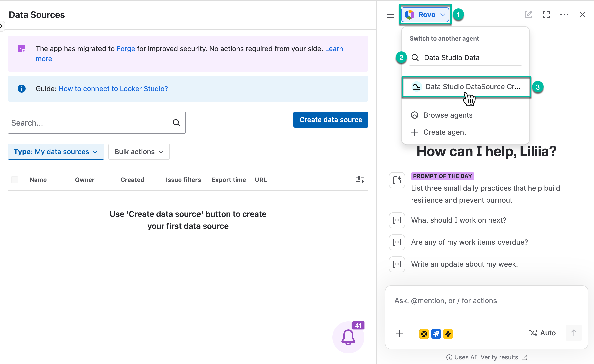This screenshot has height=364, width=594.
Task: Click the Owner column header
Action: tap(85, 180)
